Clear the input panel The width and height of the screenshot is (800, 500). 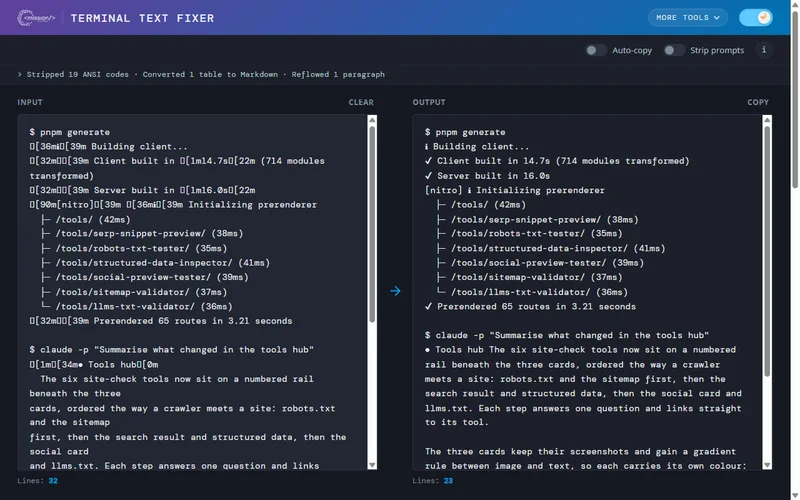tap(361, 102)
